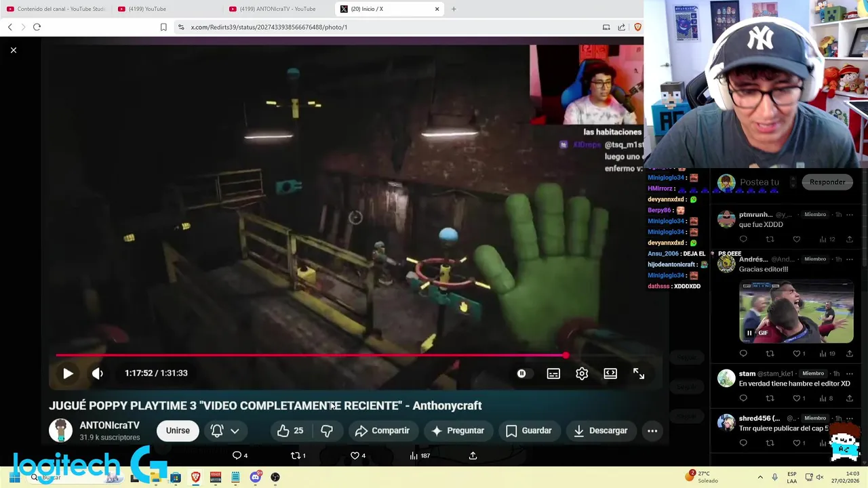Go back with the browser back arrow
Image resolution: width=868 pixels, height=488 pixels.
pyautogui.click(x=9, y=27)
